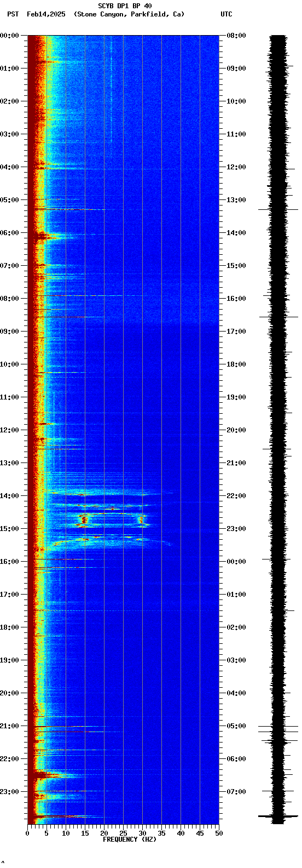Click the UTC time label '19:00'

(236, 397)
